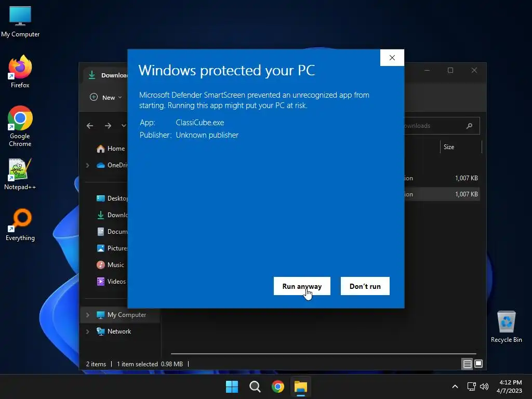Close the SmartScreen dialog with X
Viewport: 532px width, 399px height.
392,58
